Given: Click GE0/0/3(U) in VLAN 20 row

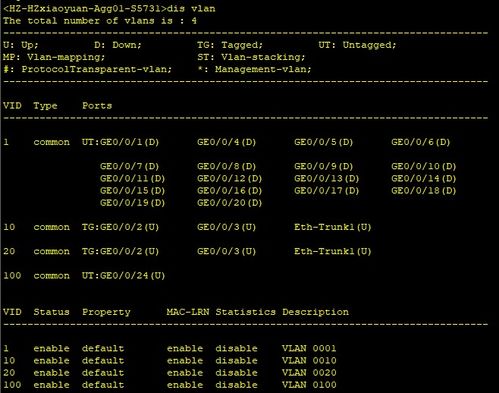Looking at the screenshot, I should coord(226,251).
